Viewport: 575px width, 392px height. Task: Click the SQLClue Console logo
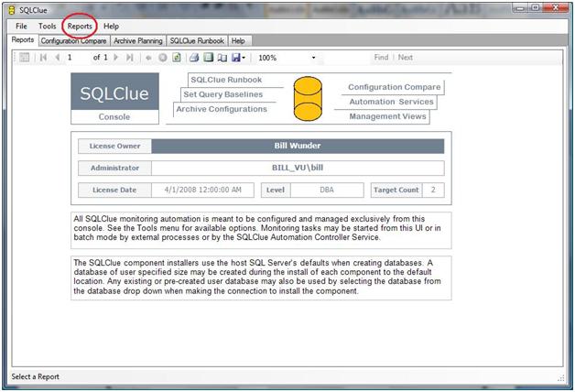pyautogui.click(x=114, y=98)
